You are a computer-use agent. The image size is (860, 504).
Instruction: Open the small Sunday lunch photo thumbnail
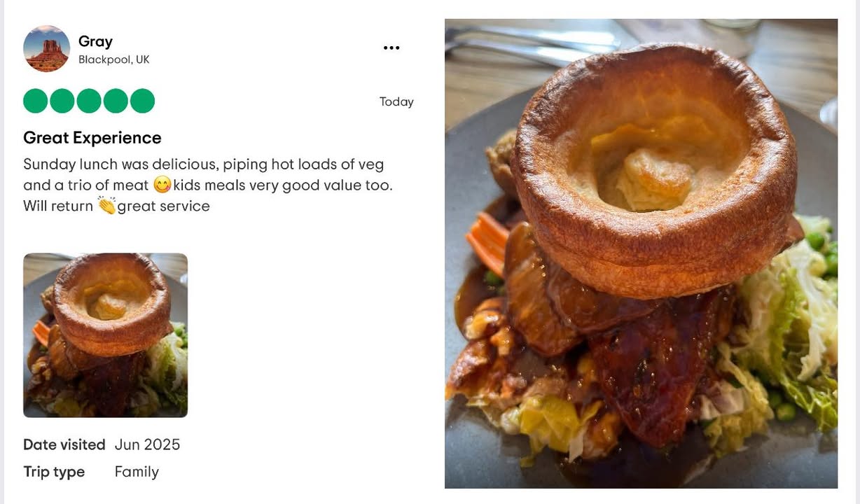click(105, 335)
